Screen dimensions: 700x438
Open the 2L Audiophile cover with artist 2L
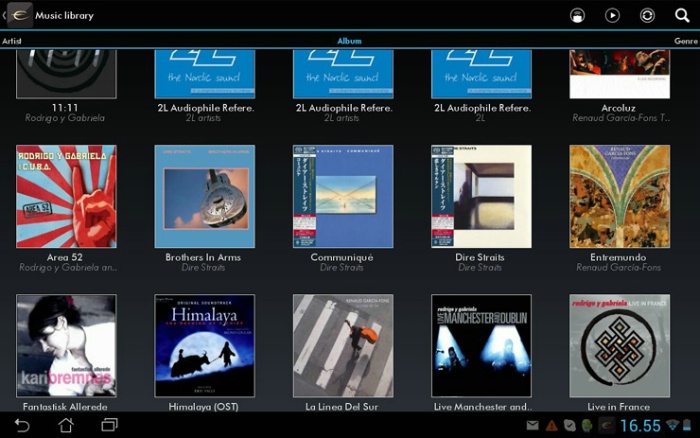pyautogui.click(x=481, y=74)
